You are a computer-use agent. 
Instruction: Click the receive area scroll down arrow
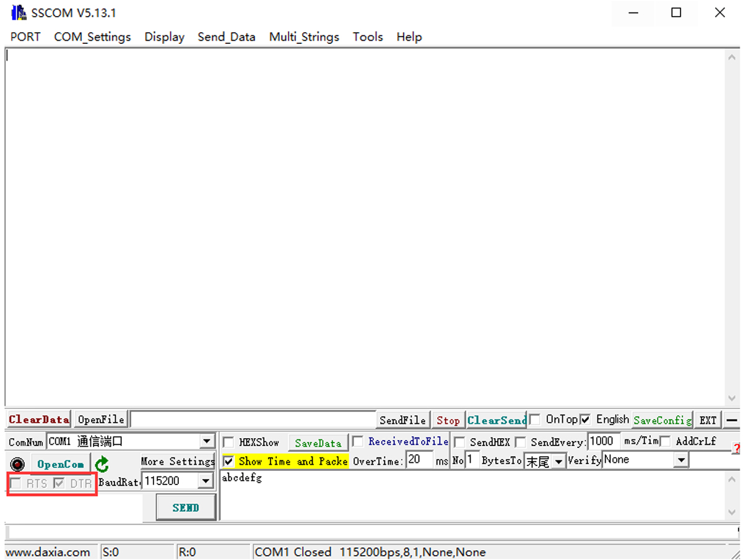732,398
